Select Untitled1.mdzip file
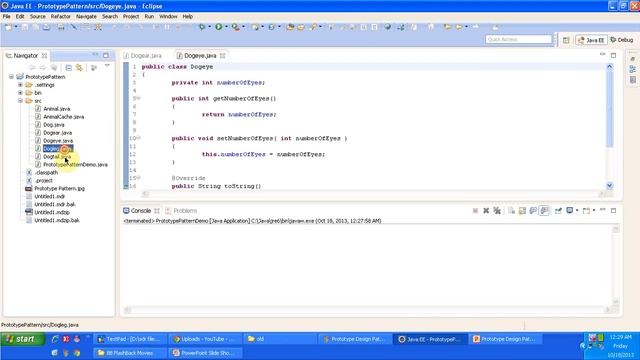This screenshot has height=360, width=640. (52, 212)
